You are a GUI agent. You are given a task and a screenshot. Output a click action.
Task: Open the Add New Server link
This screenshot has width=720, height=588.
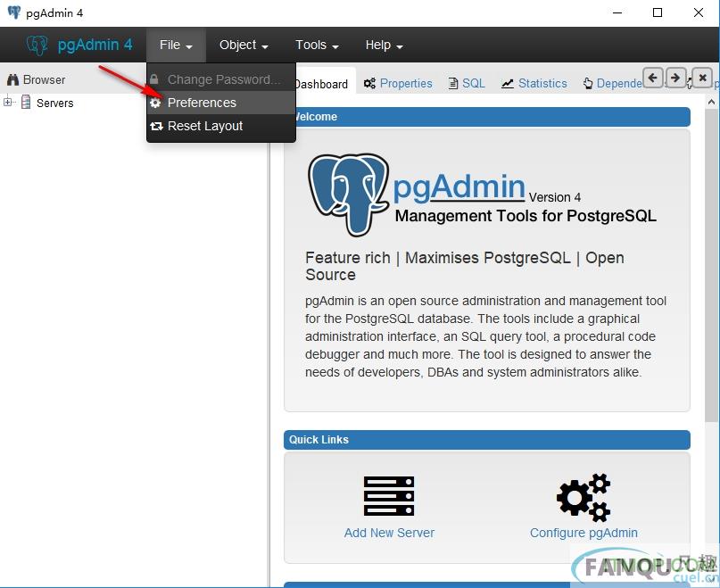click(389, 533)
